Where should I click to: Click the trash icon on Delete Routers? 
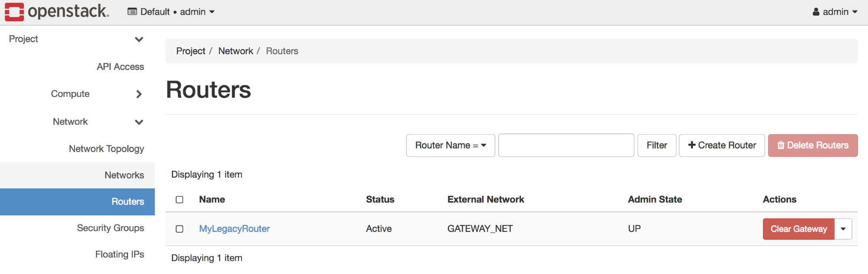(x=781, y=145)
